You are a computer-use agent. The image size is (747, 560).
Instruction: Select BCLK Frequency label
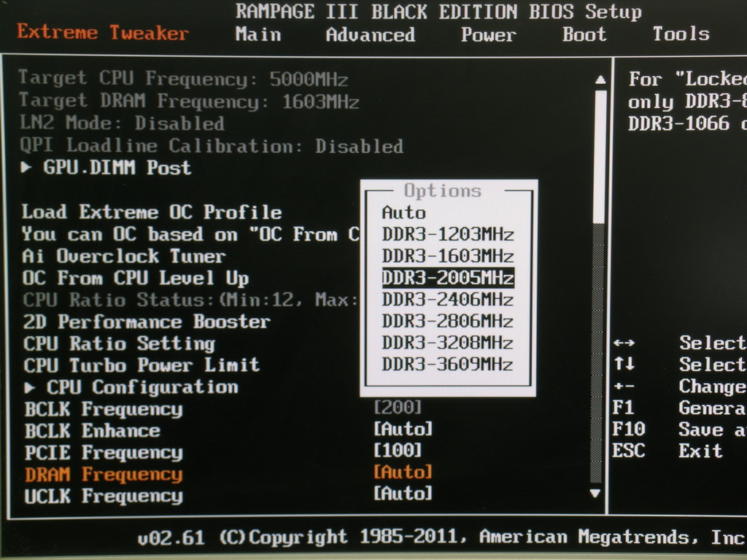pyautogui.click(x=104, y=409)
